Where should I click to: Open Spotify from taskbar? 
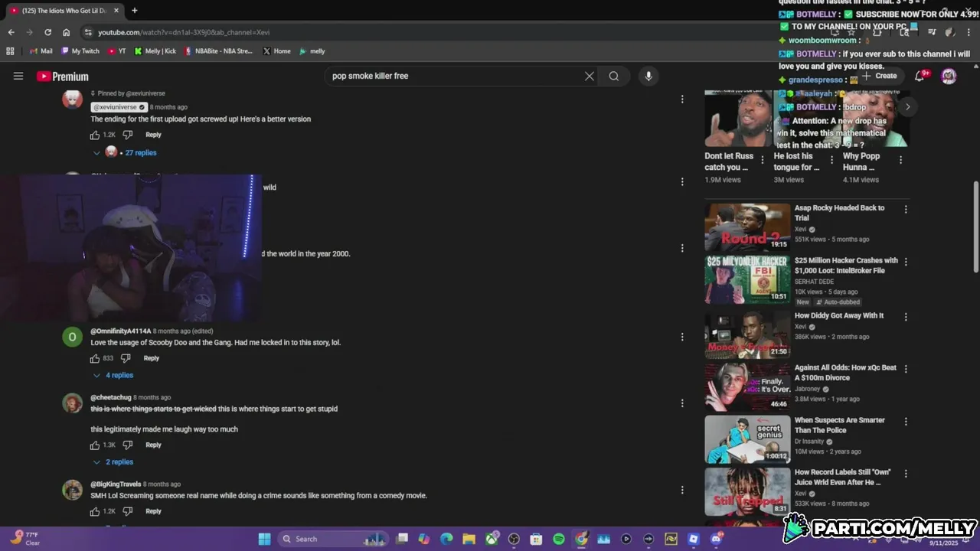(x=559, y=539)
